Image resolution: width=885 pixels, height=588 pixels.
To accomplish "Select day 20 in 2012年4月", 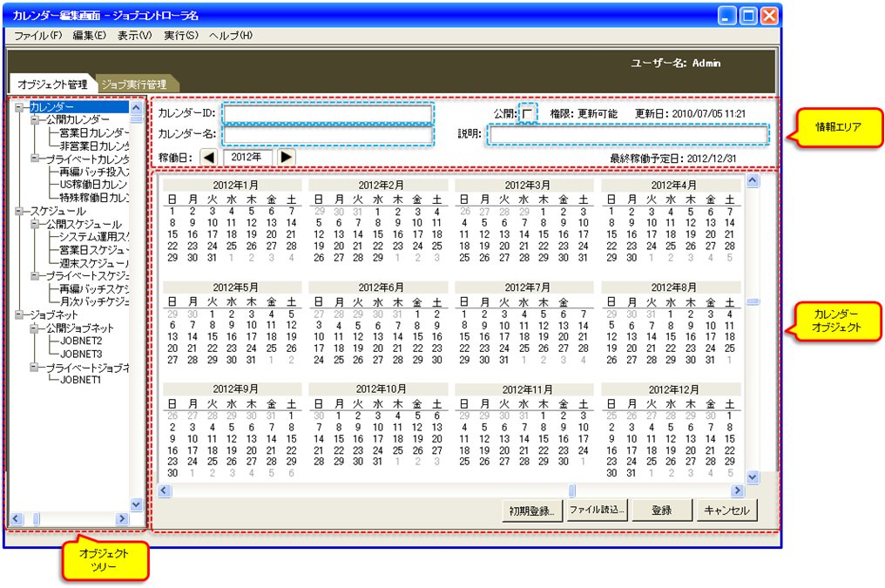I will pyautogui.click(x=710, y=234).
